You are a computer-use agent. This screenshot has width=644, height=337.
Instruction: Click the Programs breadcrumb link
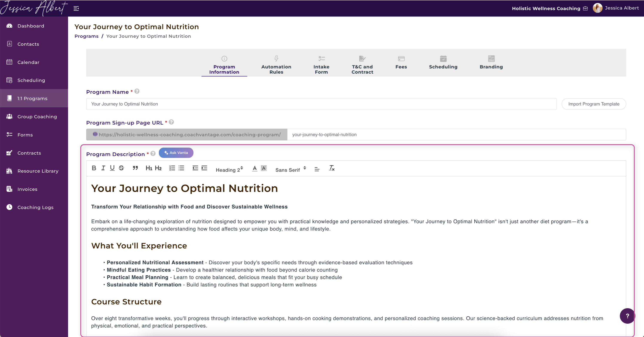point(87,36)
